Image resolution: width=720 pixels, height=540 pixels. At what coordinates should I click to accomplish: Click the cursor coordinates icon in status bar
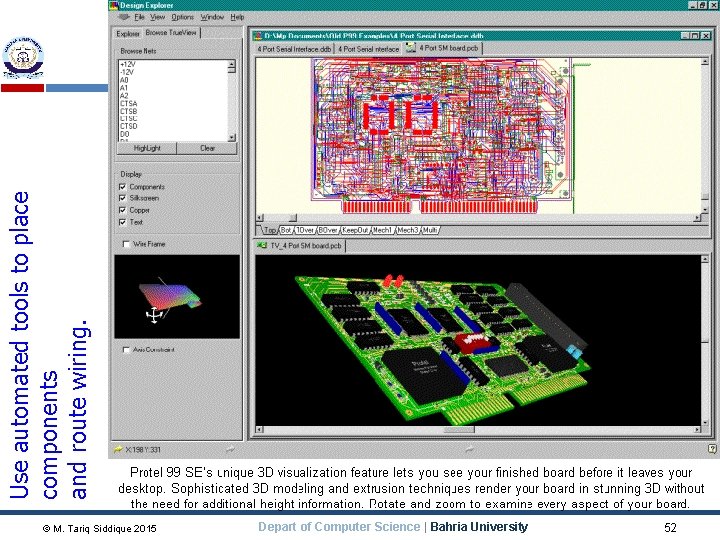tap(118, 450)
